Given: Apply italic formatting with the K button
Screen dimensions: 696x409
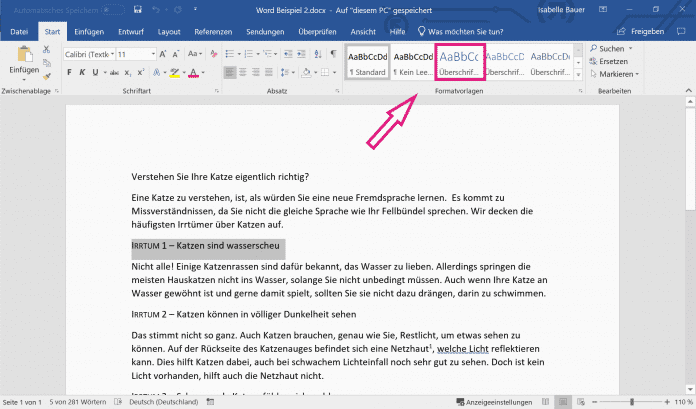Looking at the screenshot, I should click(81, 72).
